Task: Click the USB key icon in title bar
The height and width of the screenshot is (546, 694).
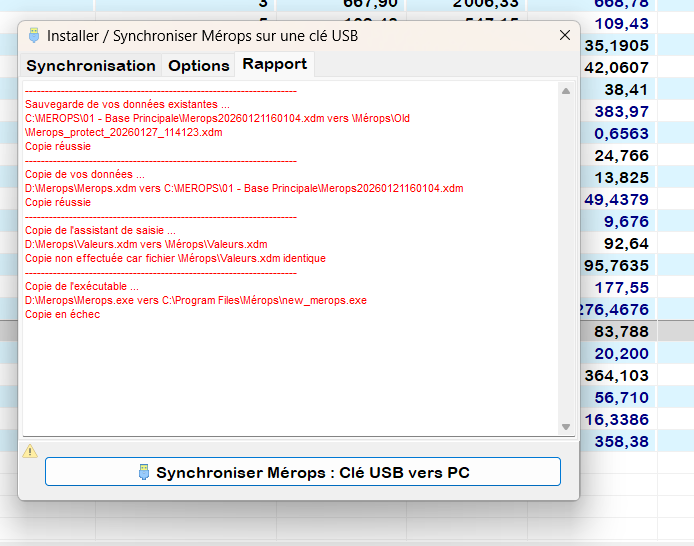Action: (x=34, y=35)
